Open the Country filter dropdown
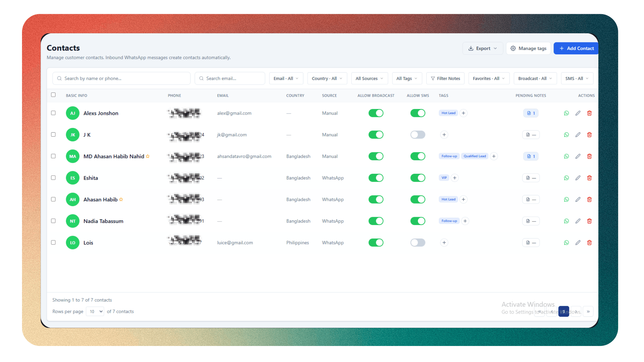Screen dimensions: 644x362 [327, 79]
